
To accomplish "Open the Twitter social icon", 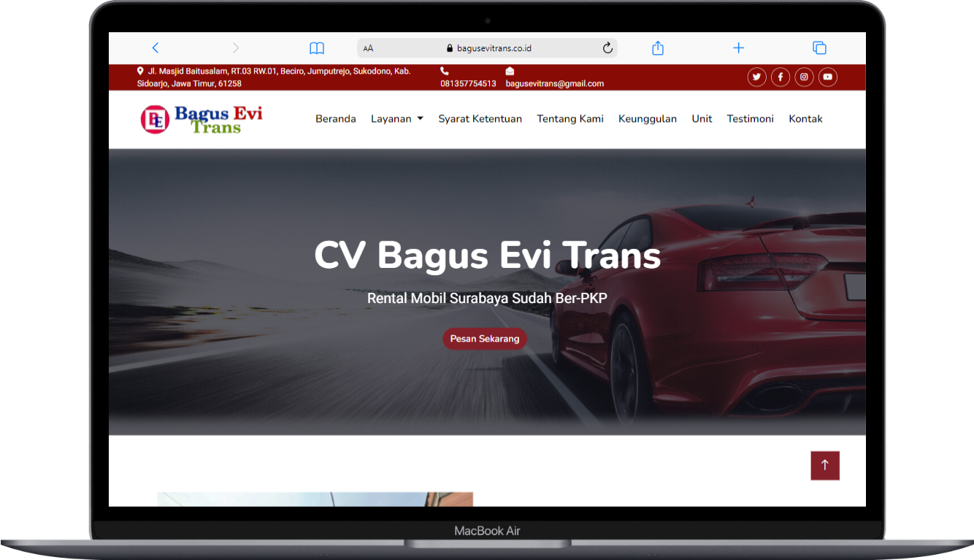I will 757,77.
